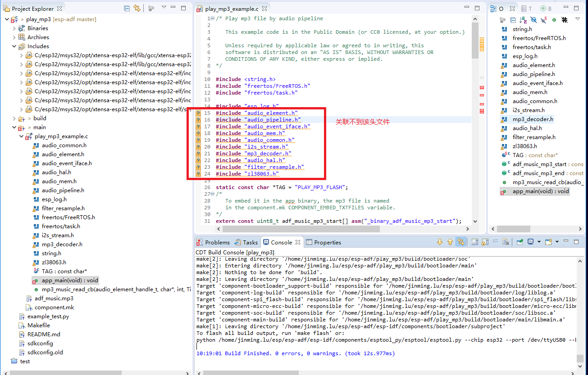The height and width of the screenshot is (375, 588).
Task: Close the Console view tab
Action: [x=298, y=242]
